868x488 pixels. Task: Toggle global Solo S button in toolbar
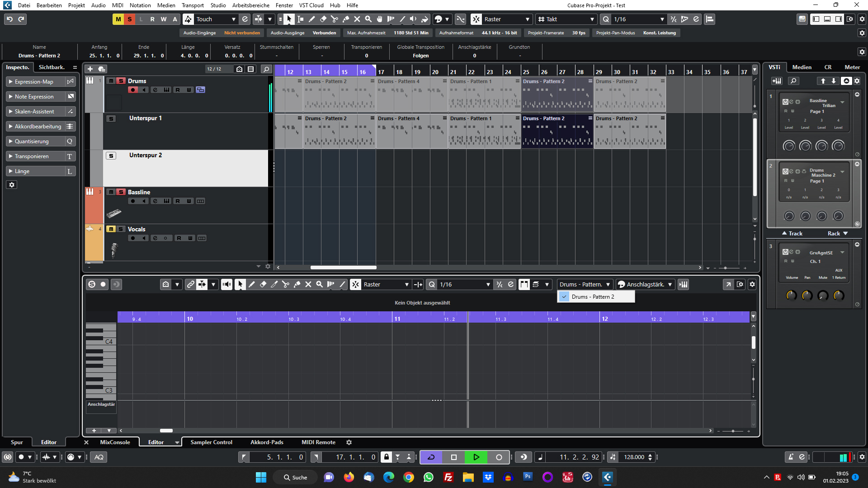pos(130,19)
